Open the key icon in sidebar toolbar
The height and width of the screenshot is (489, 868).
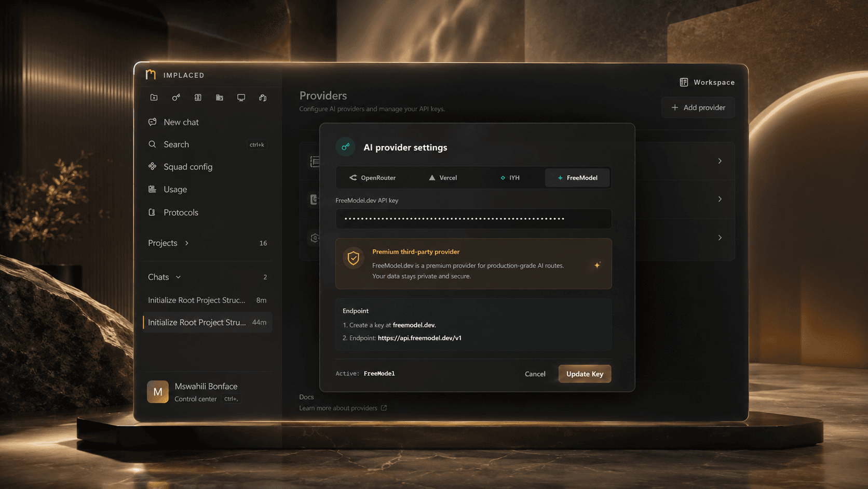click(x=176, y=98)
